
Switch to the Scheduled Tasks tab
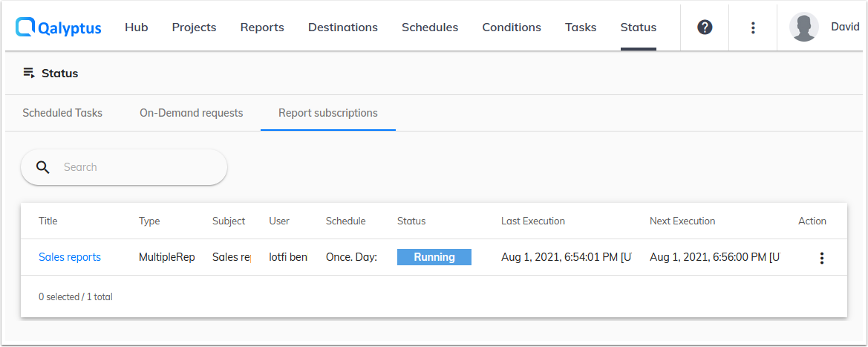click(x=62, y=113)
